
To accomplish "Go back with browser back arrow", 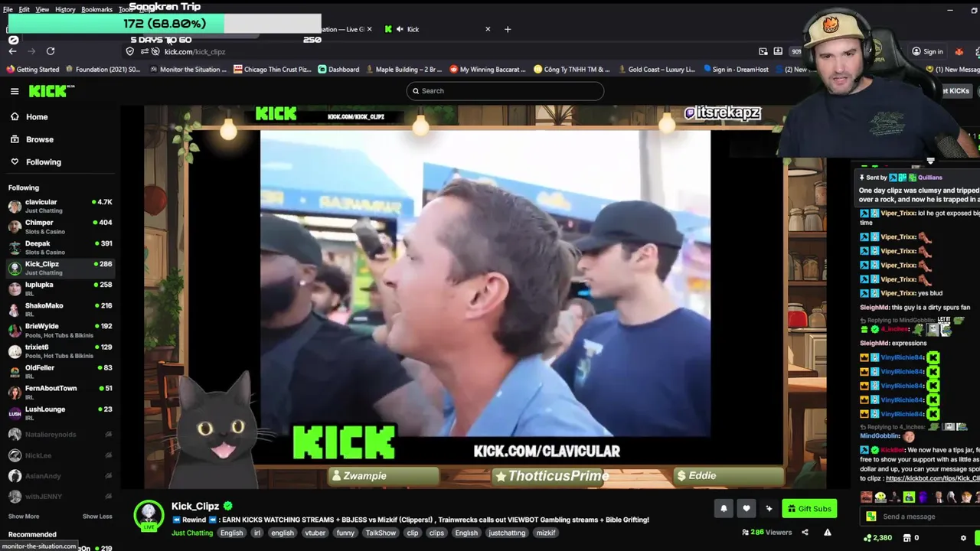I will coord(13,51).
